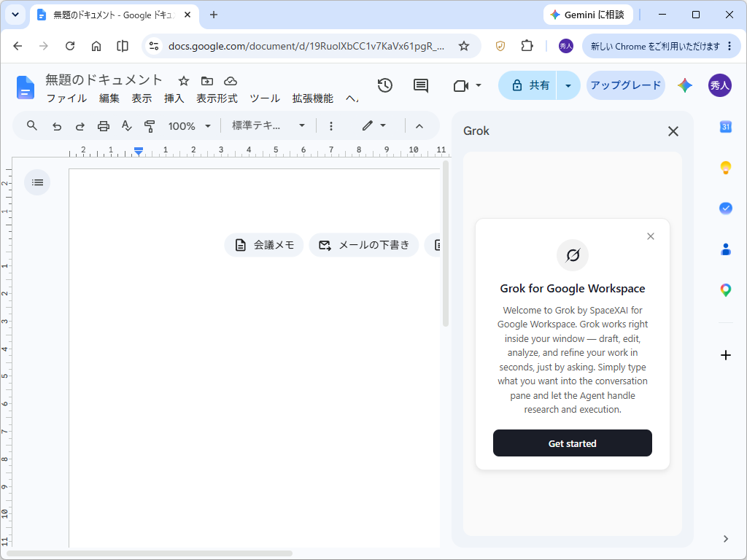Show the document outline
747x560 pixels.
tap(37, 182)
